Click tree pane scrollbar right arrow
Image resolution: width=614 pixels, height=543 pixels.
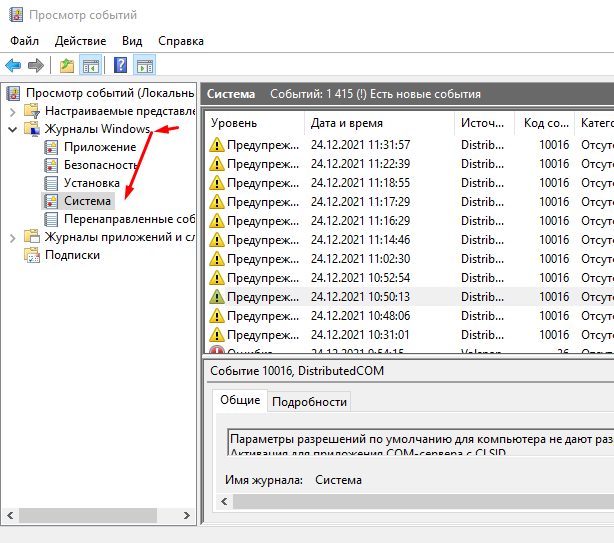[x=187, y=516]
